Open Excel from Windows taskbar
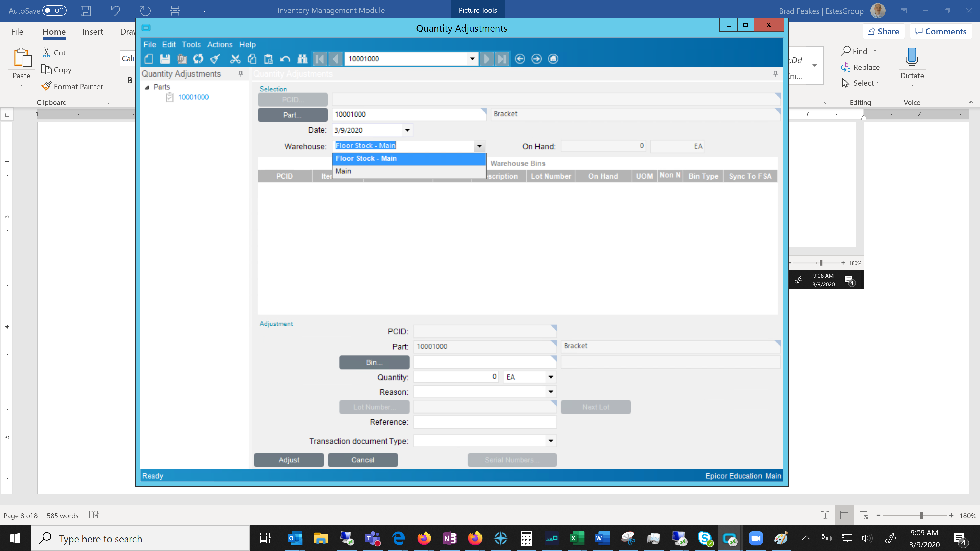980x551 pixels. coord(577,539)
